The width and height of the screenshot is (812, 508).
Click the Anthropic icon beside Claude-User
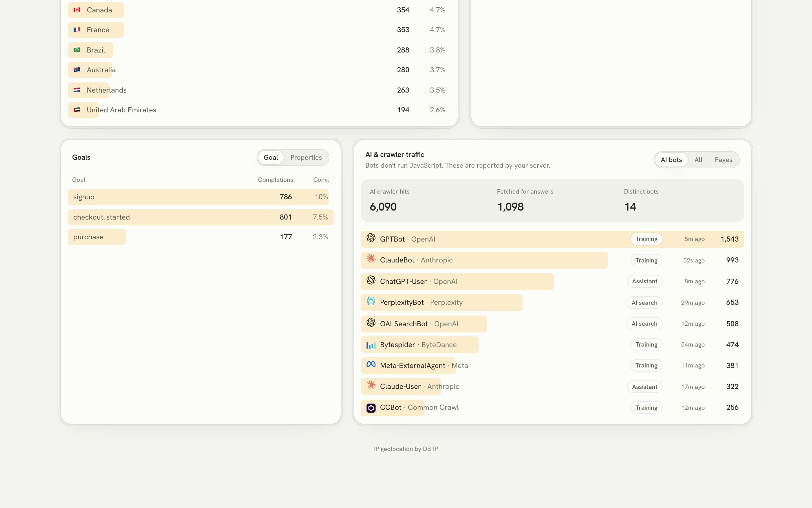click(x=371, y=385)
